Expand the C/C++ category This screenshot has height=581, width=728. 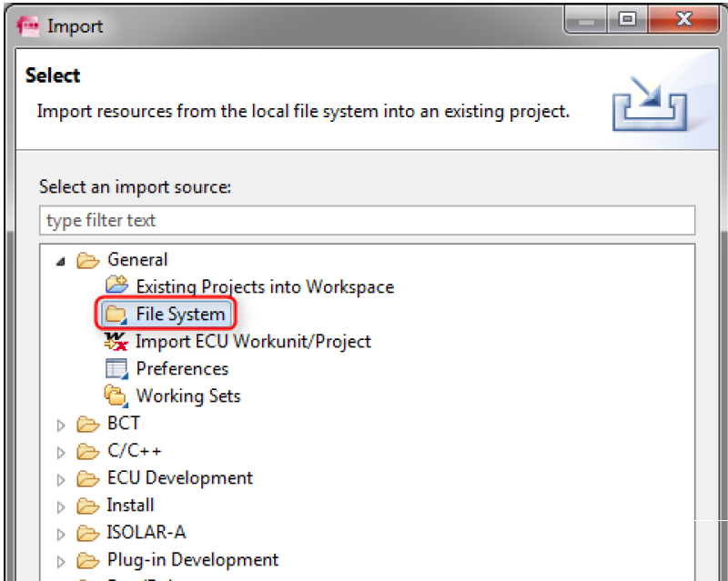coord(61,452)
